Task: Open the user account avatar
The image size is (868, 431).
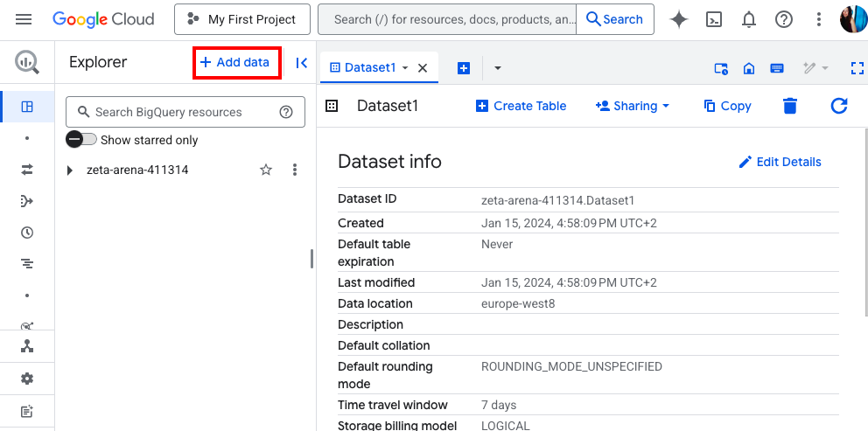Action: point(853,19)
